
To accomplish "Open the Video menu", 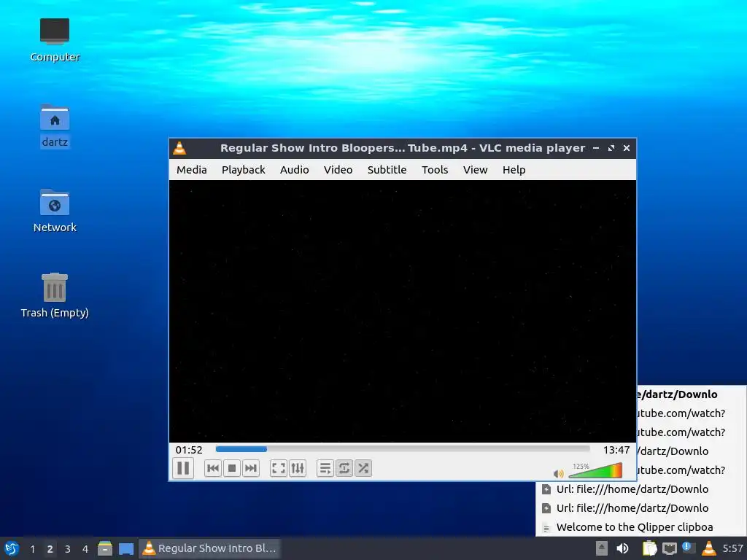I will (338, 169).
